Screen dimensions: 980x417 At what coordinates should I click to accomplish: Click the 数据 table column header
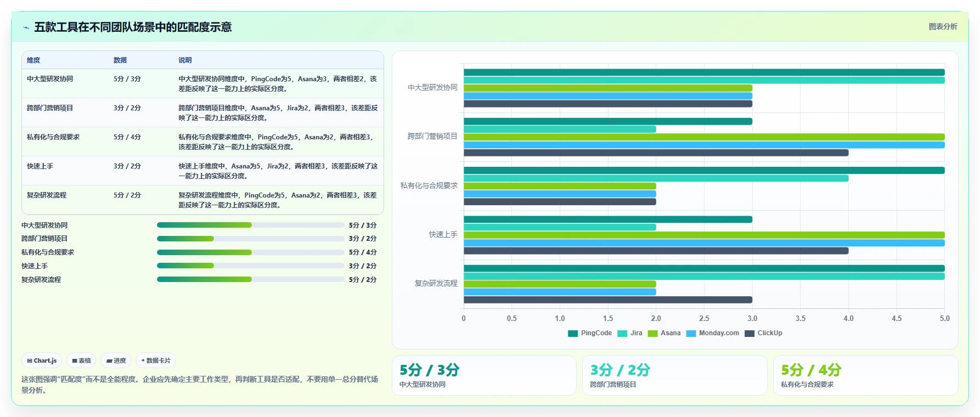[x=120, y=60]
